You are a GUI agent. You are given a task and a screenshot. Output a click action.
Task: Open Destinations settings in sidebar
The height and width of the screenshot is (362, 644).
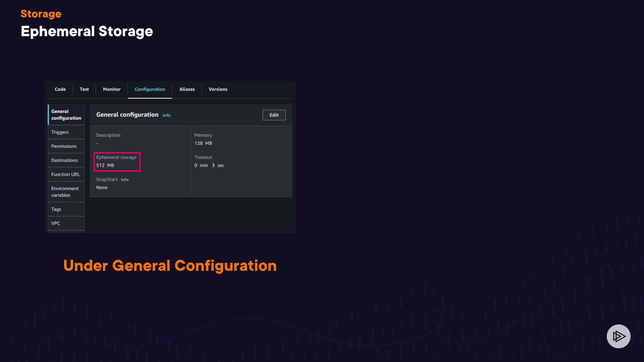pos(64,160)
